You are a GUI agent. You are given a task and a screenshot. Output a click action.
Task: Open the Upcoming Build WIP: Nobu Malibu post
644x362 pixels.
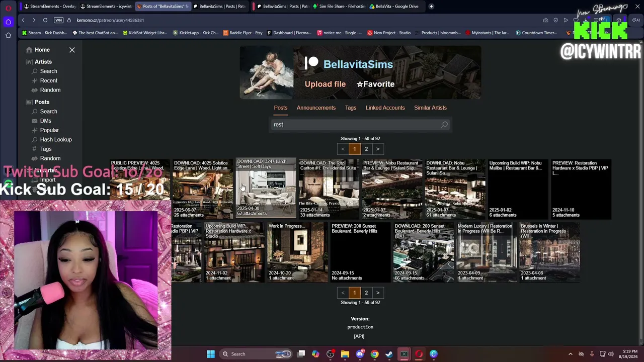[x=518, y=189]
